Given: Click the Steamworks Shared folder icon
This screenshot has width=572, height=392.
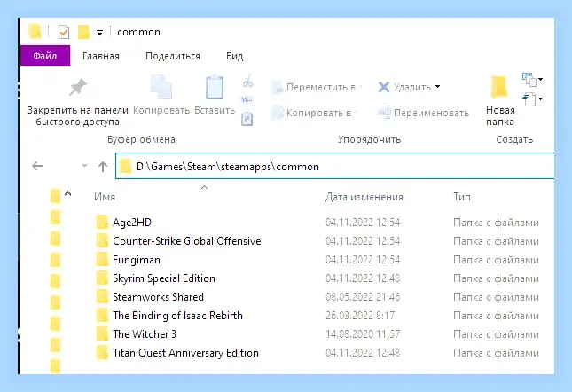Looking at the screenshot, I should pos(102,296).
